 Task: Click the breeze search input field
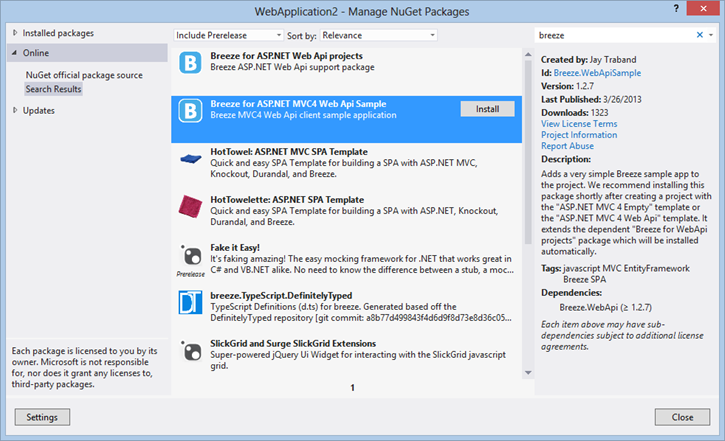point(615,35)
